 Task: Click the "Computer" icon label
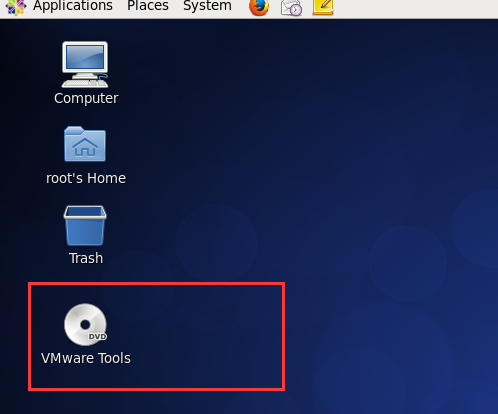pos(86,98)
